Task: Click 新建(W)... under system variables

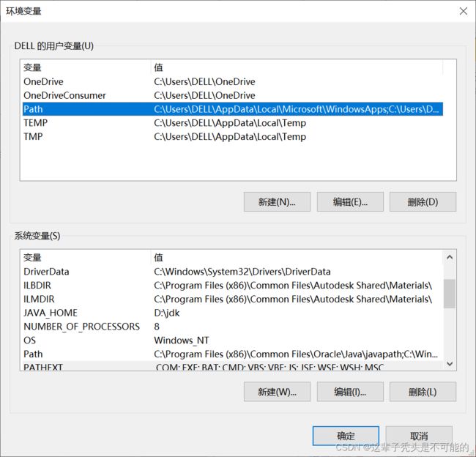Action: click(277, 392)
